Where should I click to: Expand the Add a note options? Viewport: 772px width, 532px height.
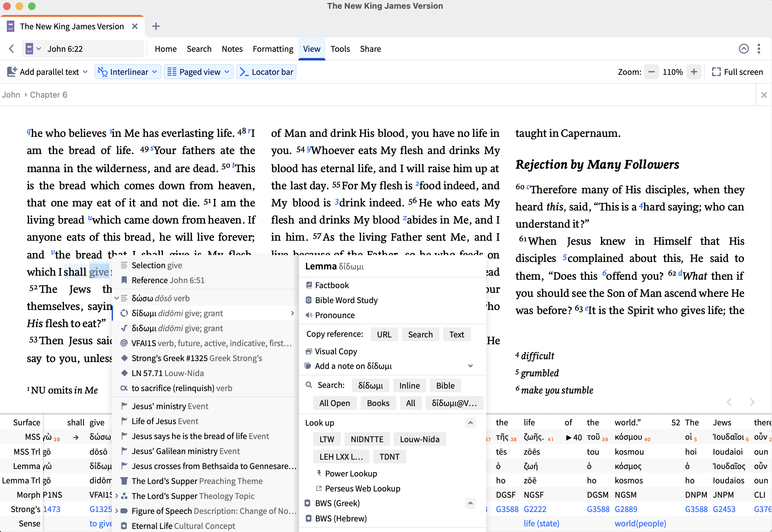click(x=470, y=366)
